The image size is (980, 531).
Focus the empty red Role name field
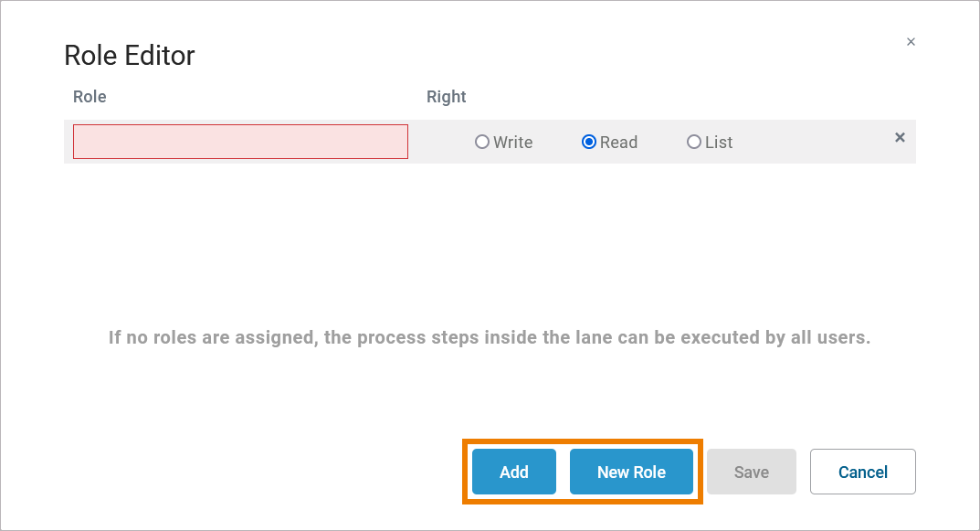[x=240, y=142]
